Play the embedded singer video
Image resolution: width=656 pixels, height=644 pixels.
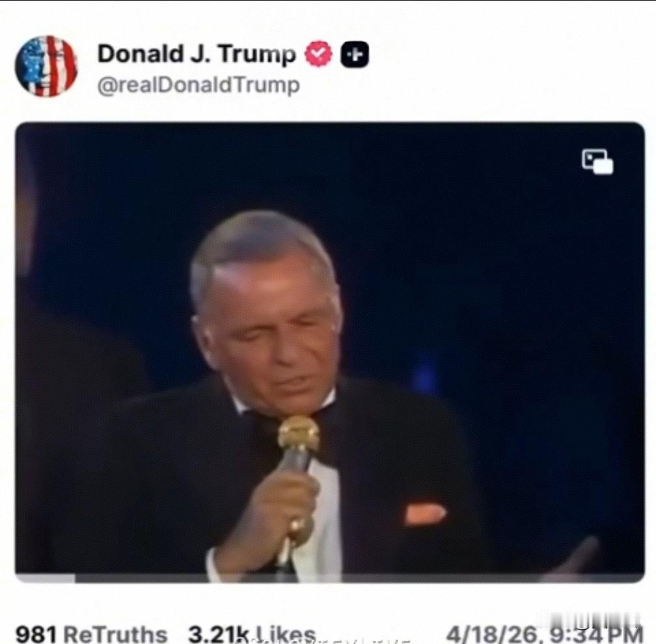point(330,352)
